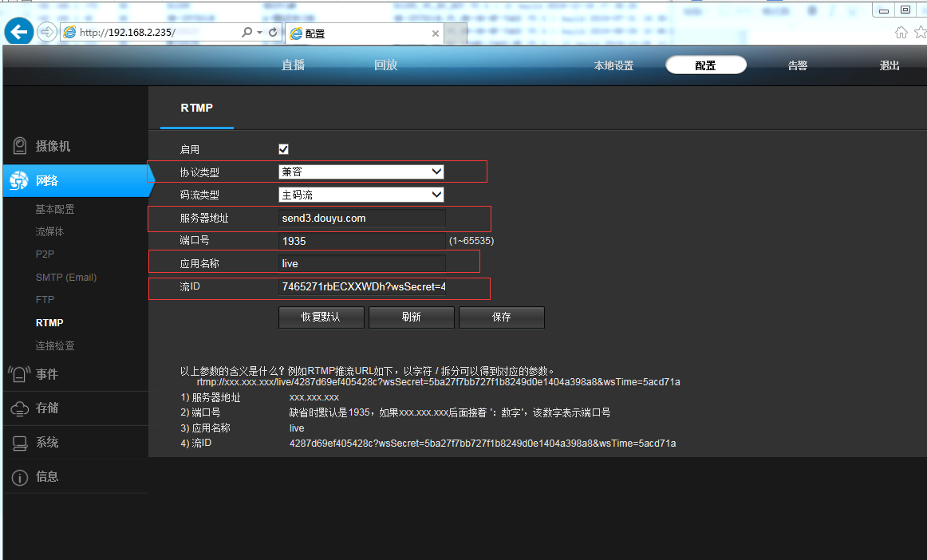Viewport: 927px width, 560px height.
Task: Click the browser back arrow button
Action: pyautogui.click(x=18, y=32)
